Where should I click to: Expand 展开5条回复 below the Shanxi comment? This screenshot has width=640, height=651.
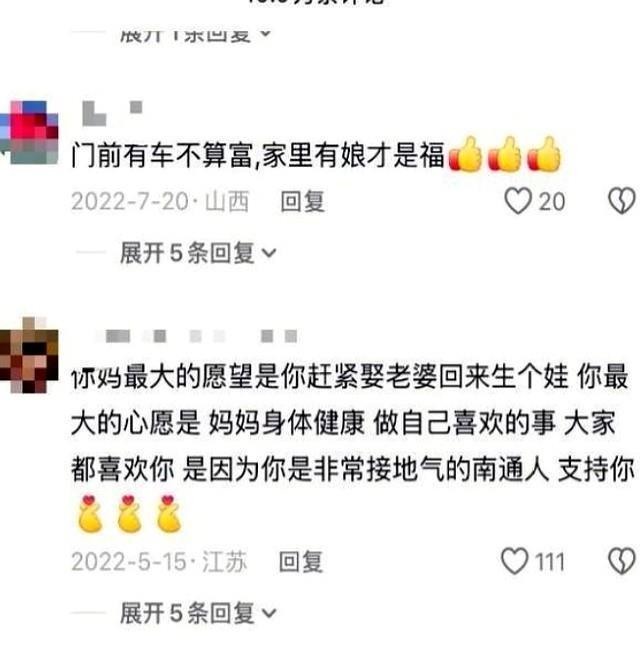(x=198, y=253)
